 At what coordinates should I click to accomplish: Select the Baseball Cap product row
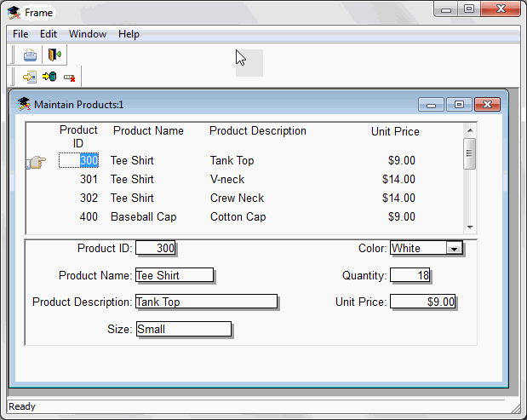[143, 217]
